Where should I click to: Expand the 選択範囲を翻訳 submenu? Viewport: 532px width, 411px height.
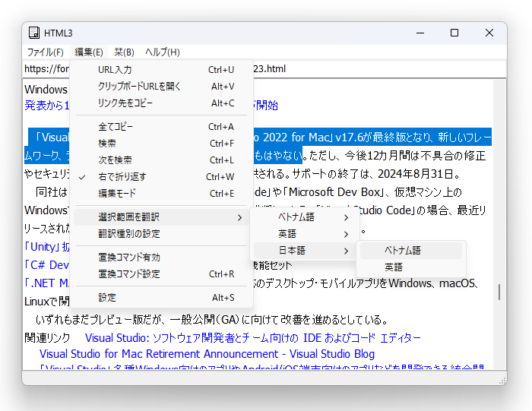click(x=161, y=217)
